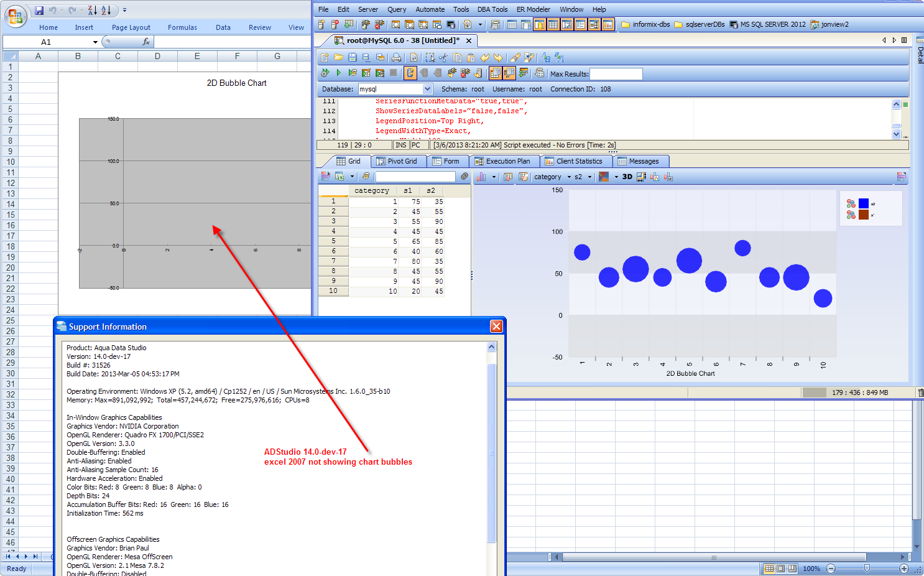
Task: Open the Formulas ribbon tab in Excel
Action: 182,27
